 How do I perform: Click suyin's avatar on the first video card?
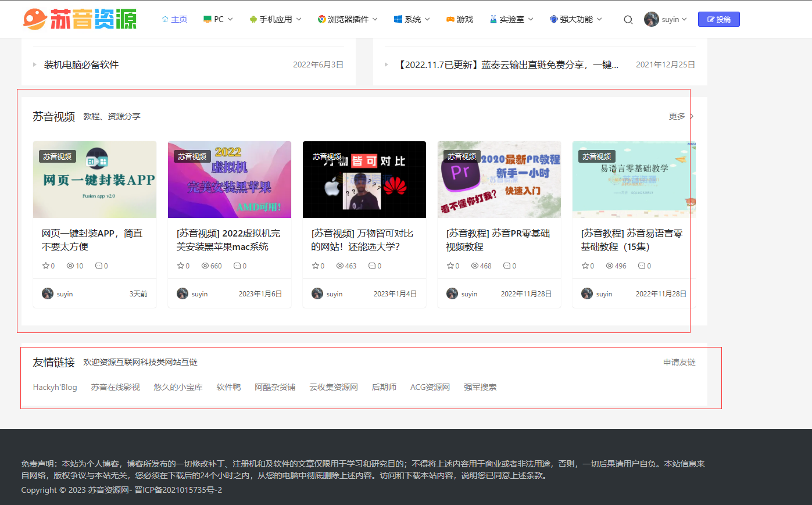point(46,293)
